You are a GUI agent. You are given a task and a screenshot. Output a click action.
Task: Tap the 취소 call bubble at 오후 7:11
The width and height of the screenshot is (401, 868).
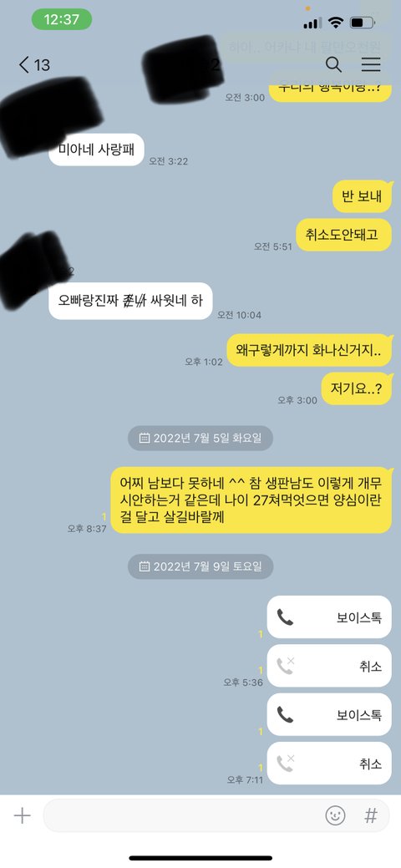pyautogui.click(x=329, y=764)
